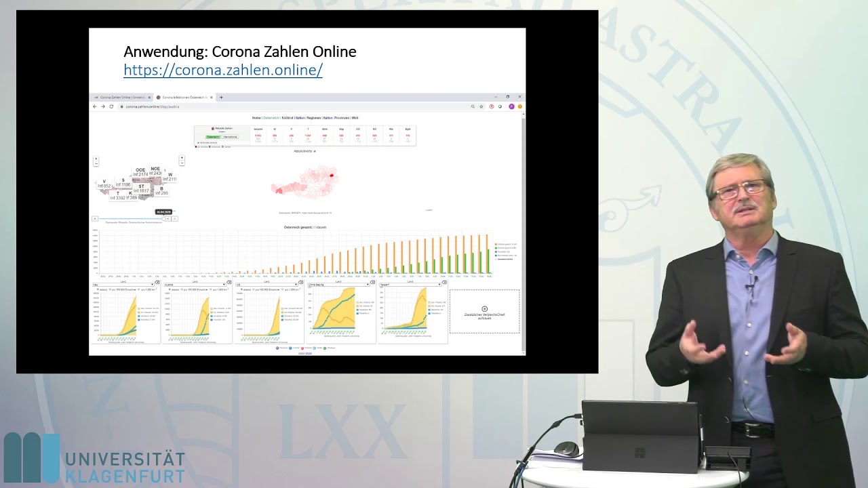
Task: Toggle the stapeln checkbox for the Austria chart
Action: click(315, 227)
